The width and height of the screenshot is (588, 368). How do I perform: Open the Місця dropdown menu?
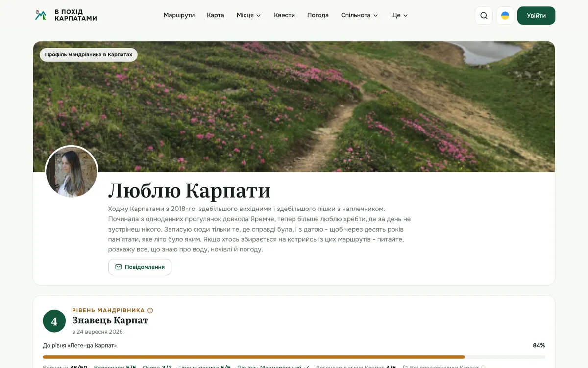pyautogui.click(x=248, y=15)
